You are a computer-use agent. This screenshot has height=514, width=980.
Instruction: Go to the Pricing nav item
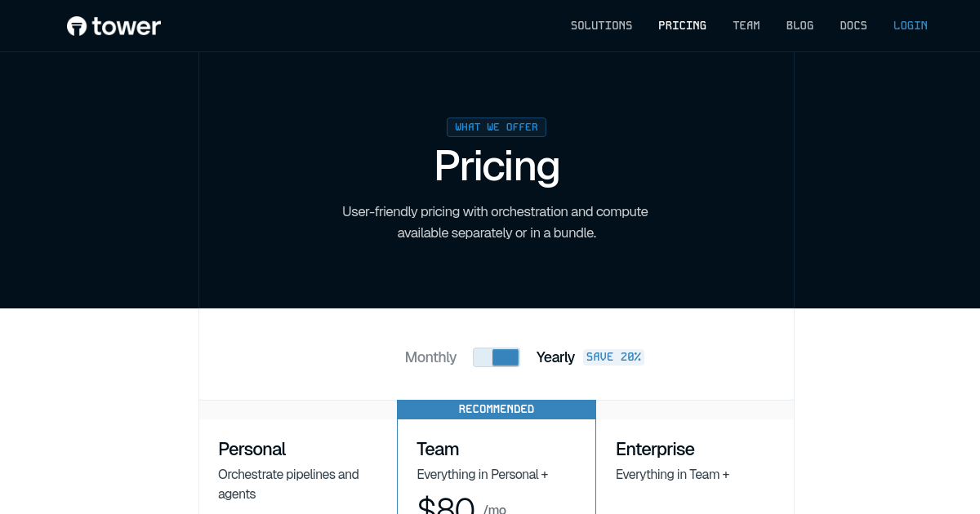(682, 25)
